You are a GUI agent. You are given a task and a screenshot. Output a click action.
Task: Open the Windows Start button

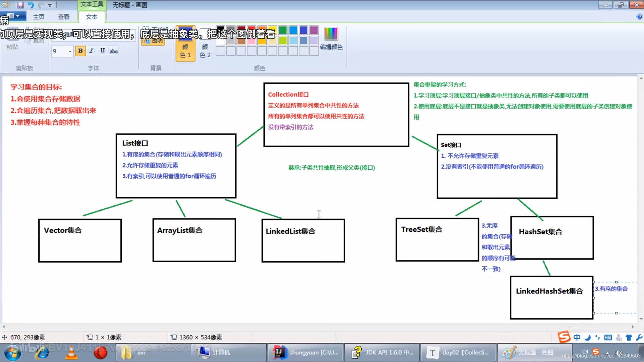click(12, 353)
